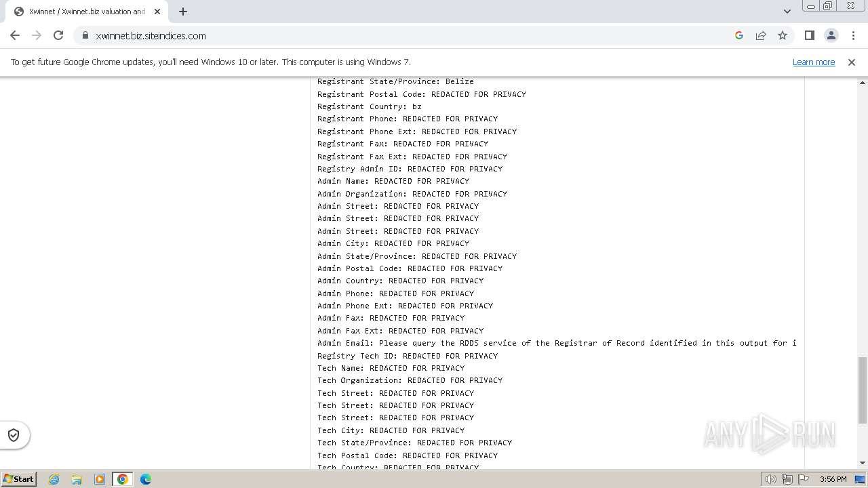Switch to Chrome in the taskbar

[123, 479]
